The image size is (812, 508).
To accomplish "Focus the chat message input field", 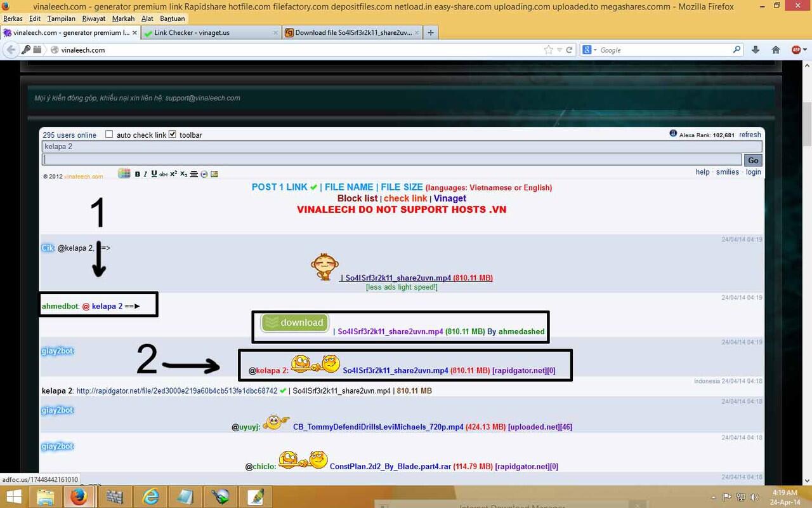I will 391,160.
